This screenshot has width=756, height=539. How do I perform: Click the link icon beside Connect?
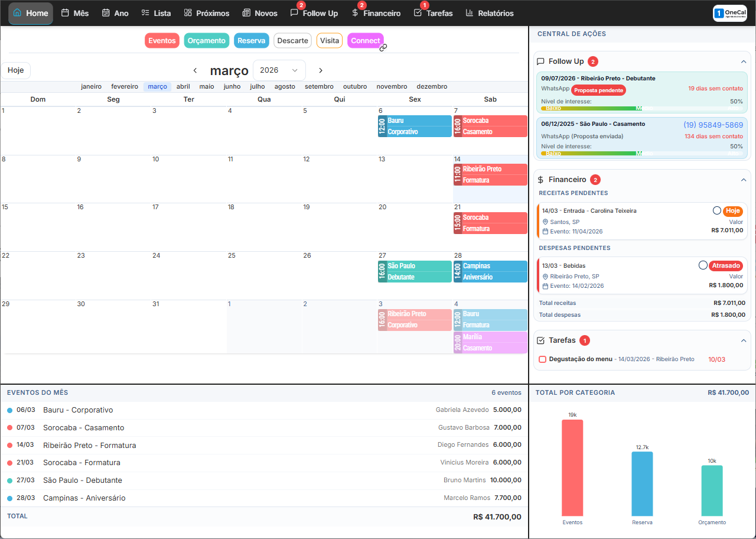coord(383,47)
